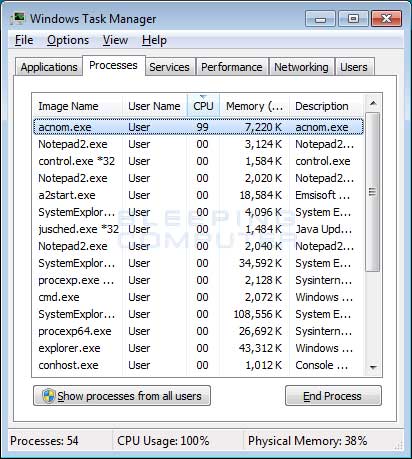Select the explorer.exe process row
The width and height of the screenshot is (412, 459).
point(198,348)
